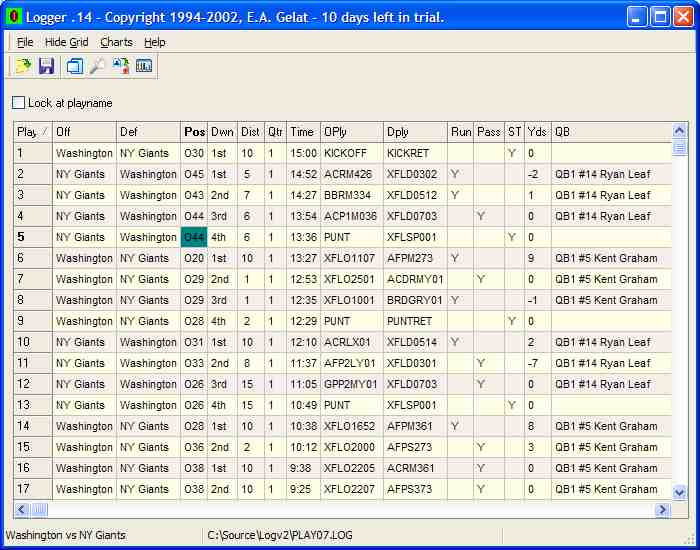Select row header for play 9
This screenshot has width=700, height=550.
click(33, 321)
